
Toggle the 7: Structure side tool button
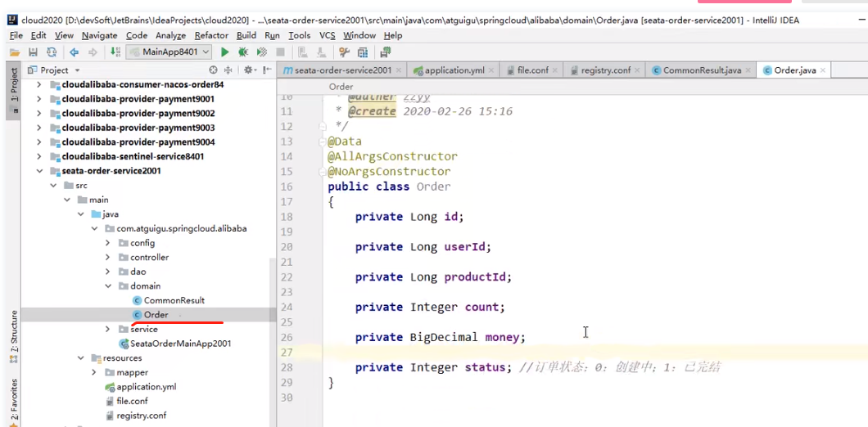[14, 335]
